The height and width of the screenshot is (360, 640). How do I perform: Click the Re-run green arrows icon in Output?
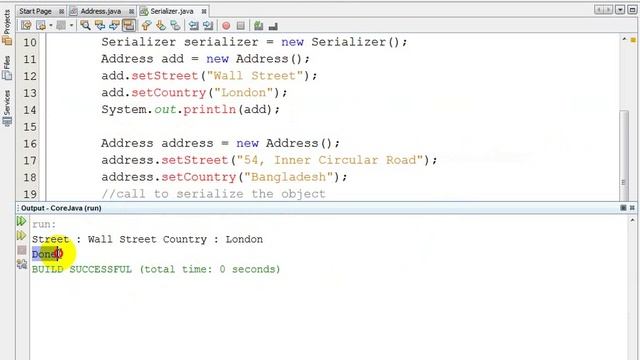coord(22,221)
